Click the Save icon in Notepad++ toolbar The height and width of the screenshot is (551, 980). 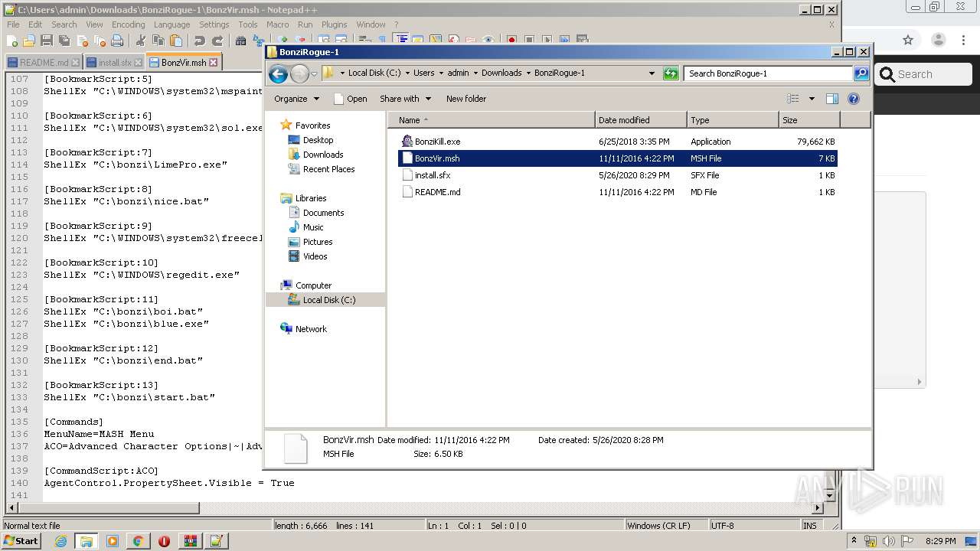pyautogui.click(x=46, y=41)
